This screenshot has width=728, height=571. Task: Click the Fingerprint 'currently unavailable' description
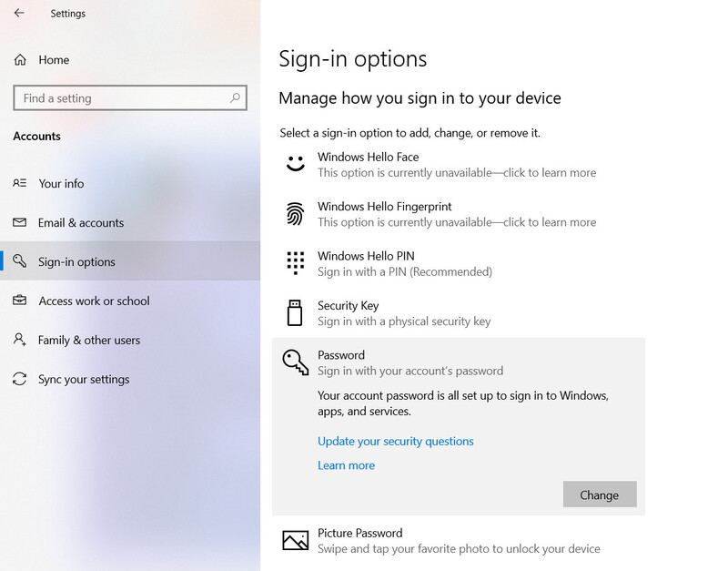coord(457,222)
